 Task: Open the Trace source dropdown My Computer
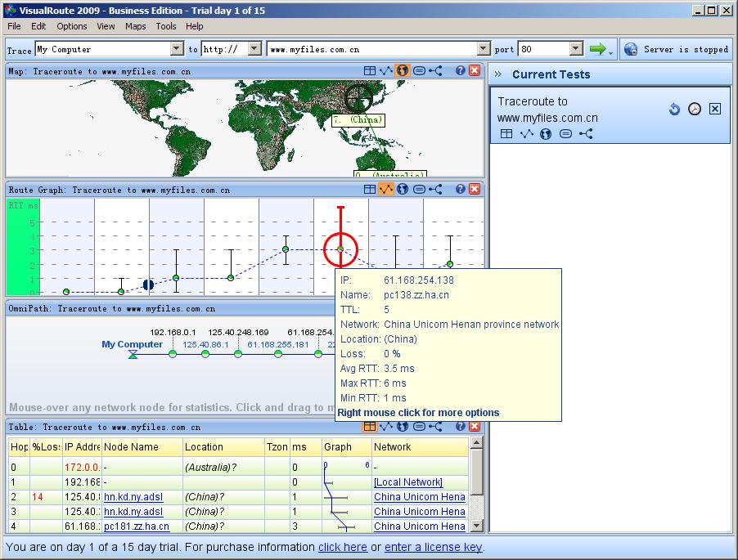tap(177, 49)
